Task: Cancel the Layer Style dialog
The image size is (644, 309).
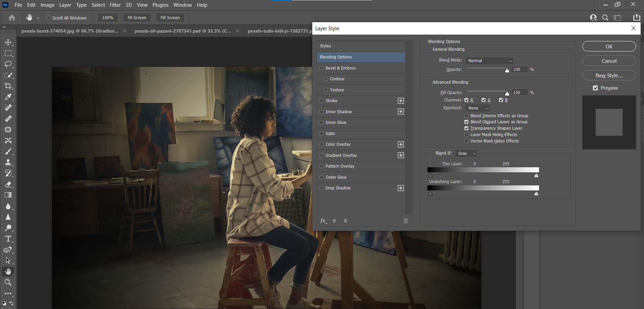Action: coord(608,61)
